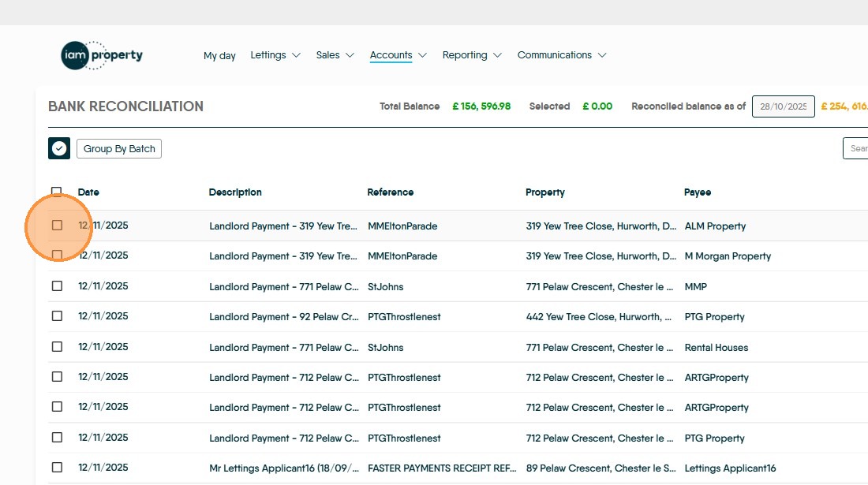Select the ALM Property payment row checkbox

(x=57, y=226)
